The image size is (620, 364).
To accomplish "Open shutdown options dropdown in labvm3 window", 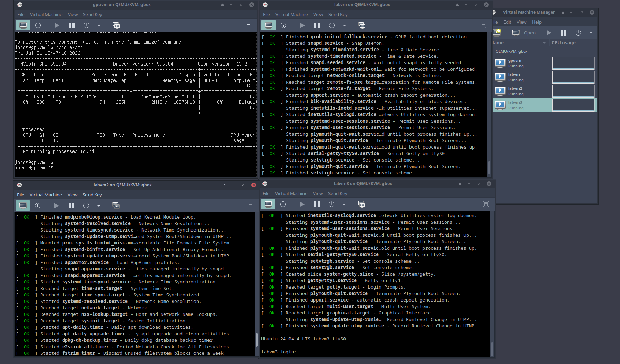I will pyautogui.click(x=344, y=204).
